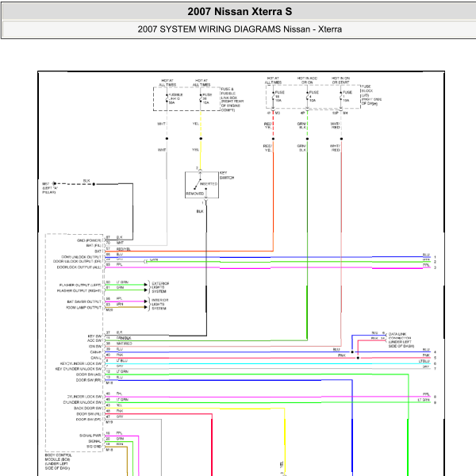Select the KEY CYLINDER LOCK SW label
This screenshot has height=476, width=476.
[81, 363]
